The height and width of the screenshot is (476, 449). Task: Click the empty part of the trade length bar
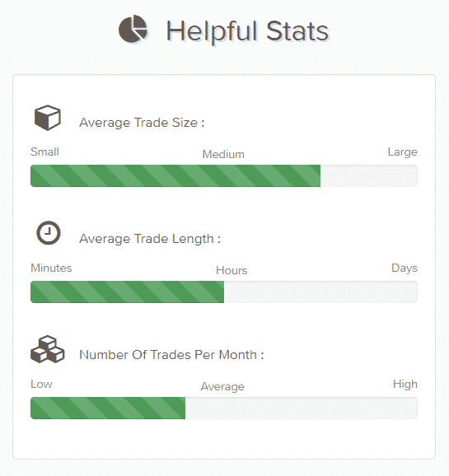click(320, 292)
